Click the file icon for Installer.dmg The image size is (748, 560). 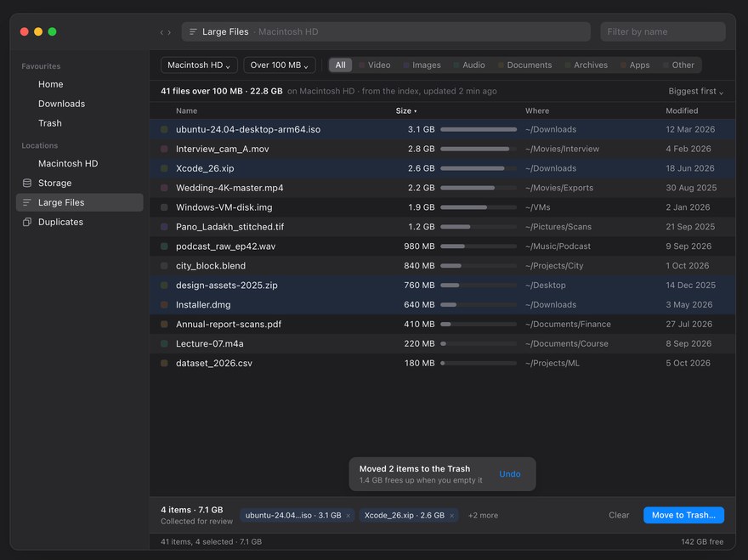click(x=164, y=305)
